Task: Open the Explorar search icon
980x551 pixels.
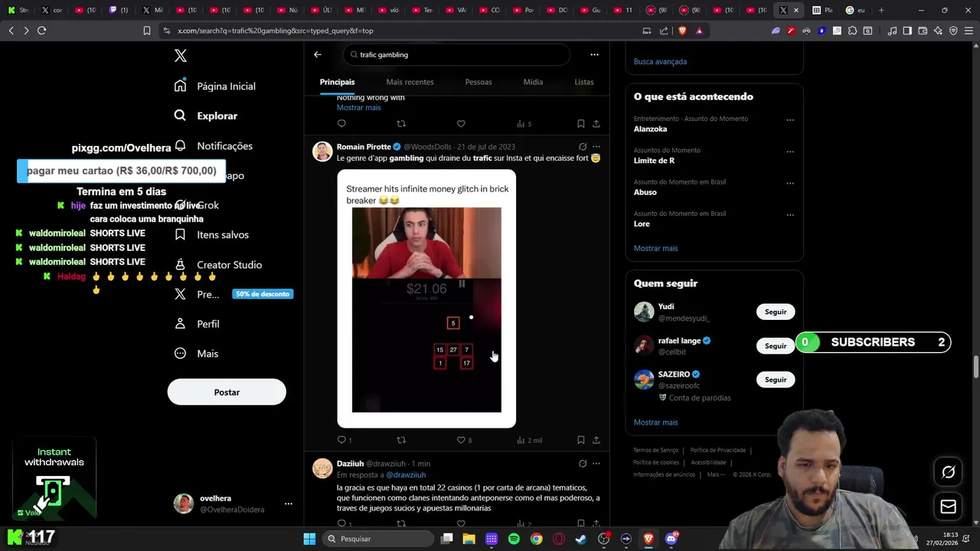Action: point(180,116)
